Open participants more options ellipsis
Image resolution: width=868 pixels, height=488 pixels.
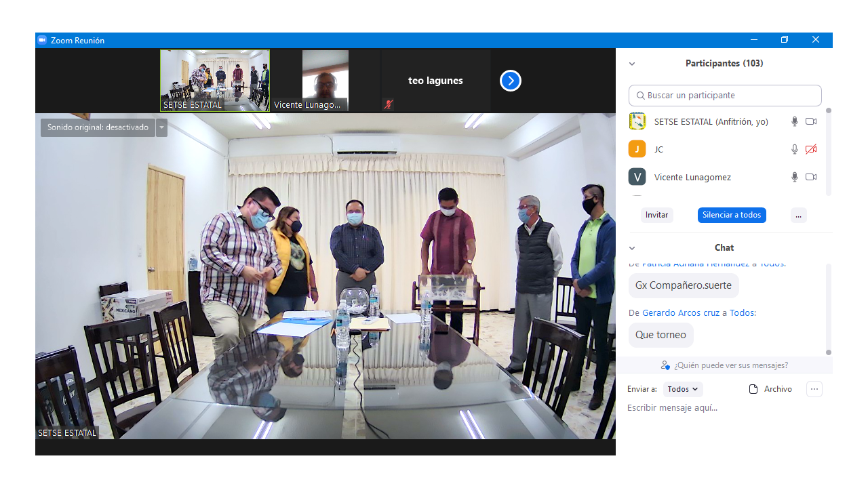tap(799, 215)
